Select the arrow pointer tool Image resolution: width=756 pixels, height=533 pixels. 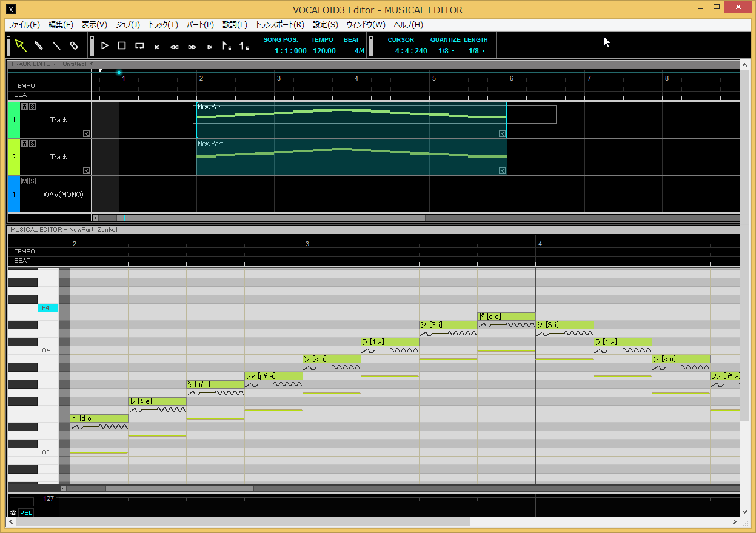21,45
